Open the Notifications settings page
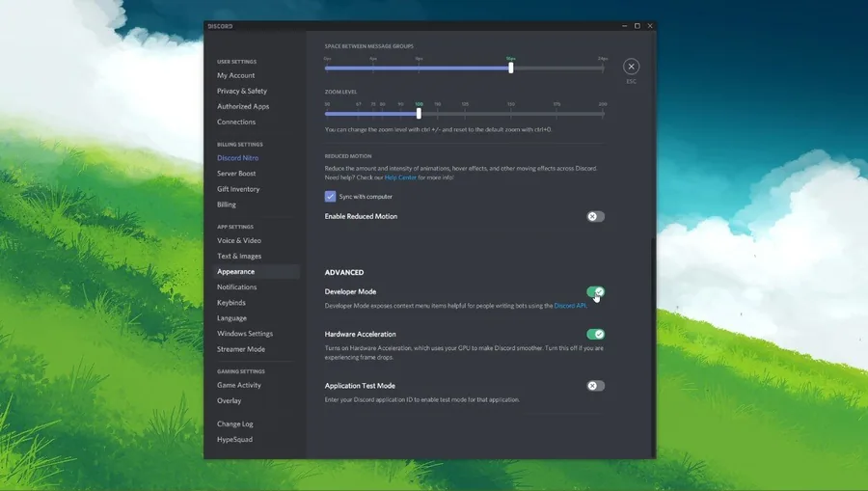The height and width of the screenshot is (491, 868). (x=237, y=287)
